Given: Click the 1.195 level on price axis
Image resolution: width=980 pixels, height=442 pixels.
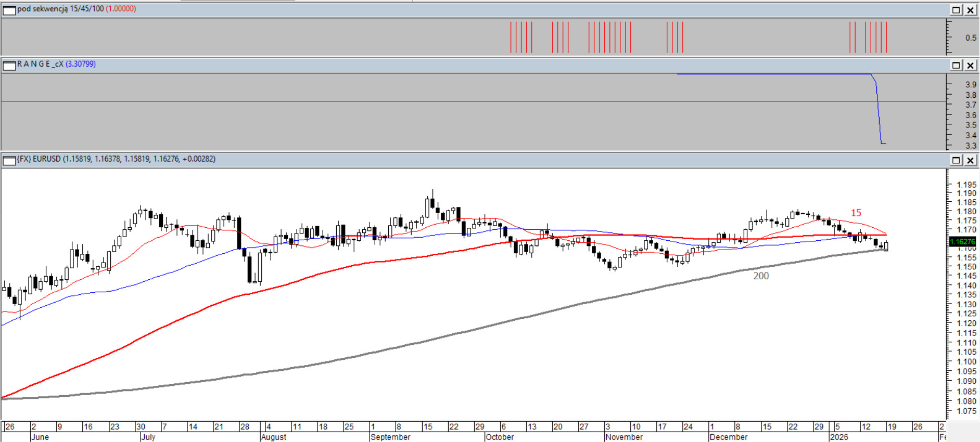Looking at the screenshot, I should (967, 185).
